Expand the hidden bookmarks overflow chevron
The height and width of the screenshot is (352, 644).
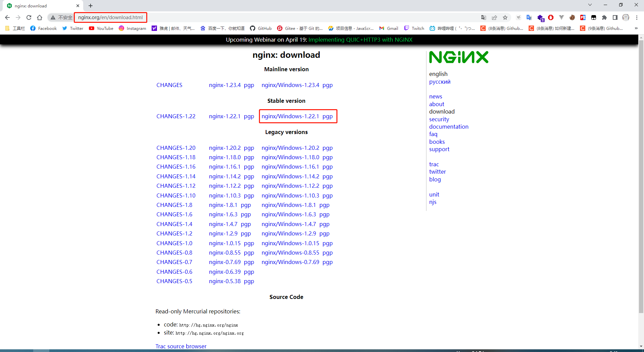coord(636,29)
